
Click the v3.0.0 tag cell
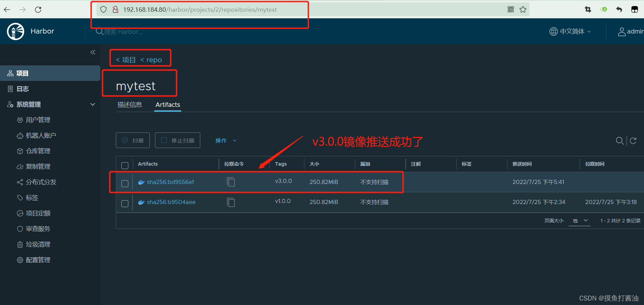284,181
